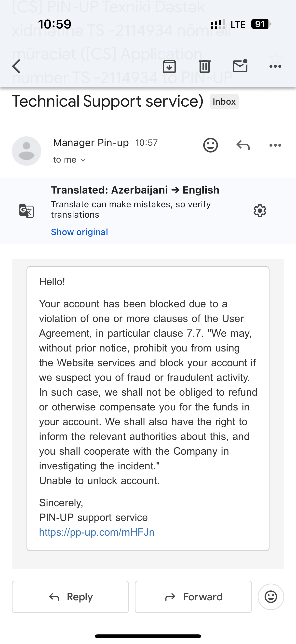Tap the Inbox label chip
The width and height of the screenshot is (296, 644).
point(224,102)
